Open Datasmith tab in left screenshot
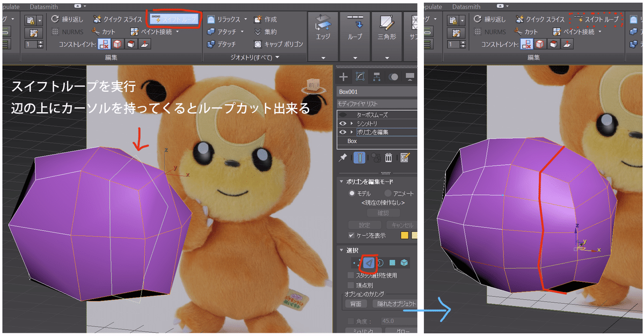The width and height of the screenshot is (644, 336). pyautogui.click(x=45, y=6)
